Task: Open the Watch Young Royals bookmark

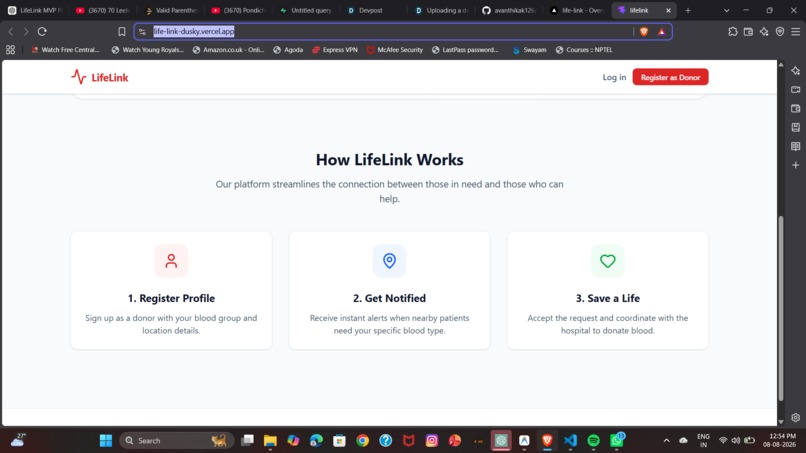Action: tap(147, 50)
